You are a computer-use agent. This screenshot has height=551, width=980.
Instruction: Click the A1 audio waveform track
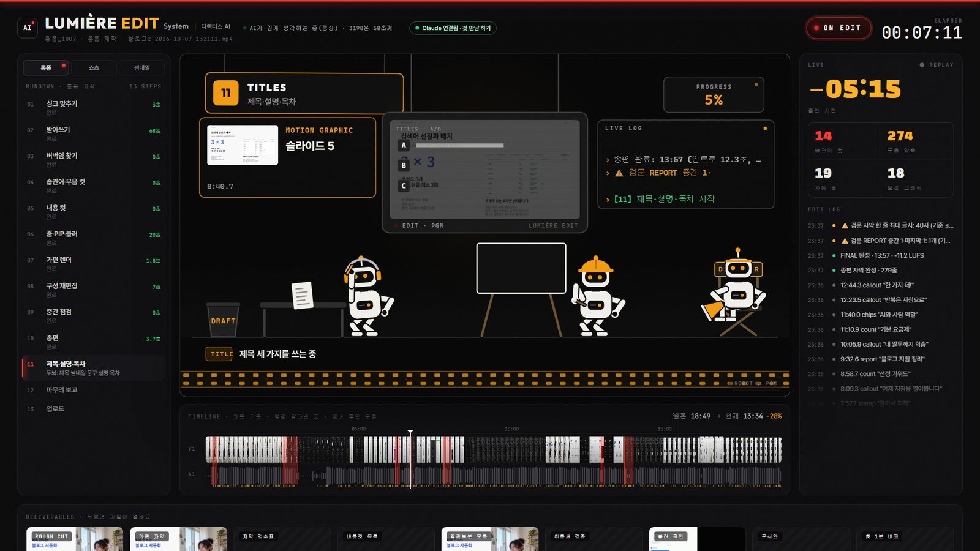point(493,476)
